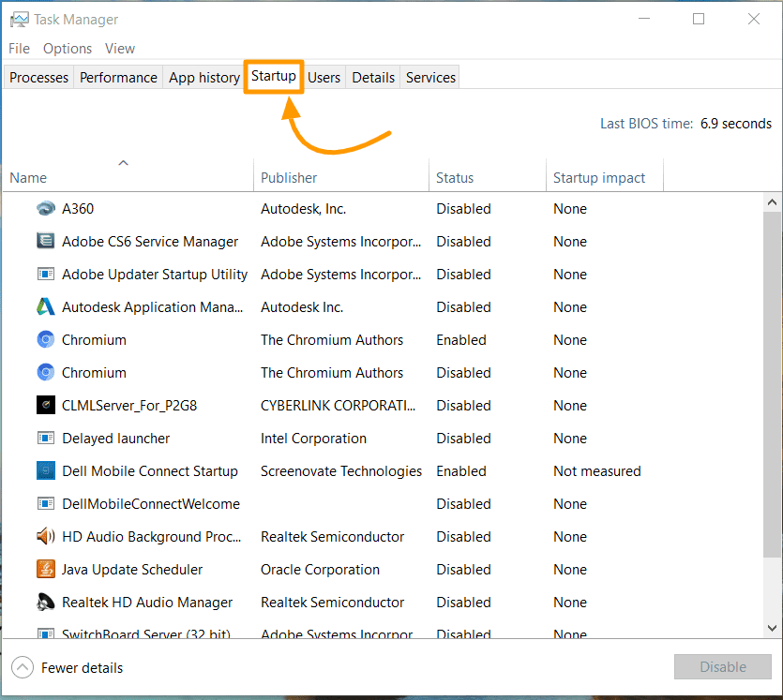Select the DellMobileConnectWelcome entry
Screen dimensions: 783x700
click(151, 504)
